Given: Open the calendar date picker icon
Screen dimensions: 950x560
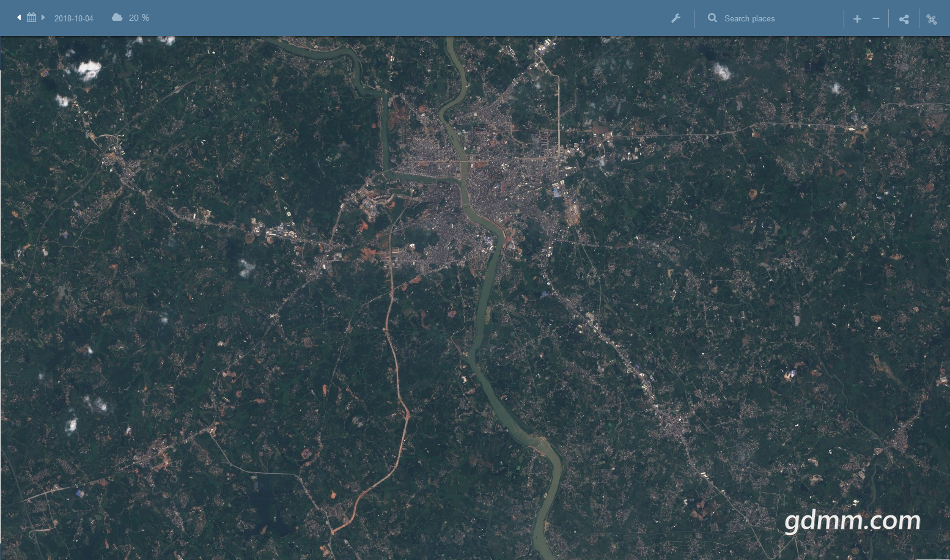Looking at the screenshot, I should click(31, 18).
